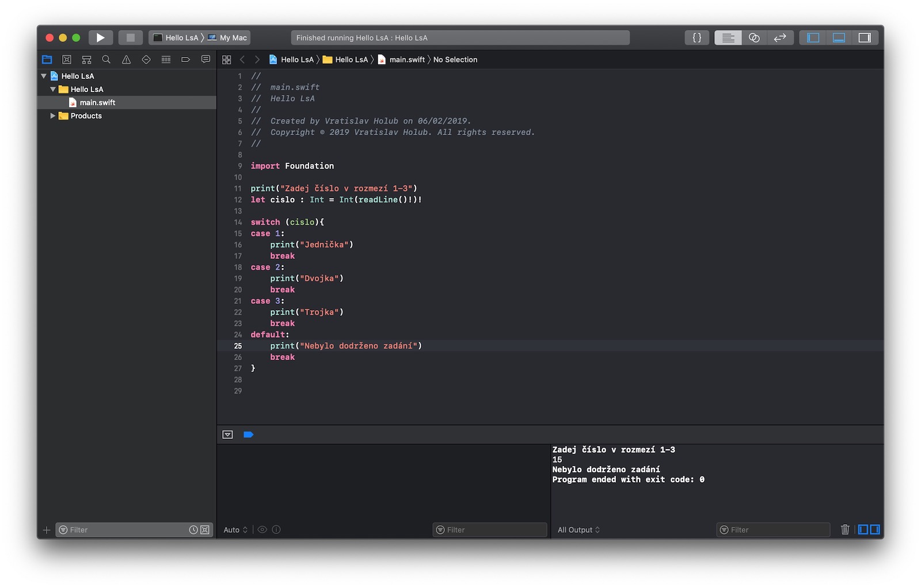Select main.swift in the jump bar
Image resolution: width=921 pixels, height=588 pixels.
(406, 60)
